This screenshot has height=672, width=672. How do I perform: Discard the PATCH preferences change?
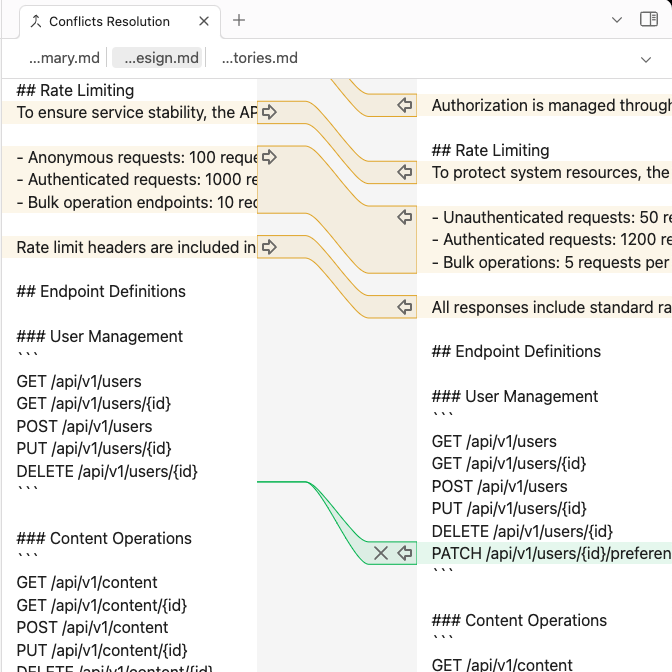click(381, 553)
